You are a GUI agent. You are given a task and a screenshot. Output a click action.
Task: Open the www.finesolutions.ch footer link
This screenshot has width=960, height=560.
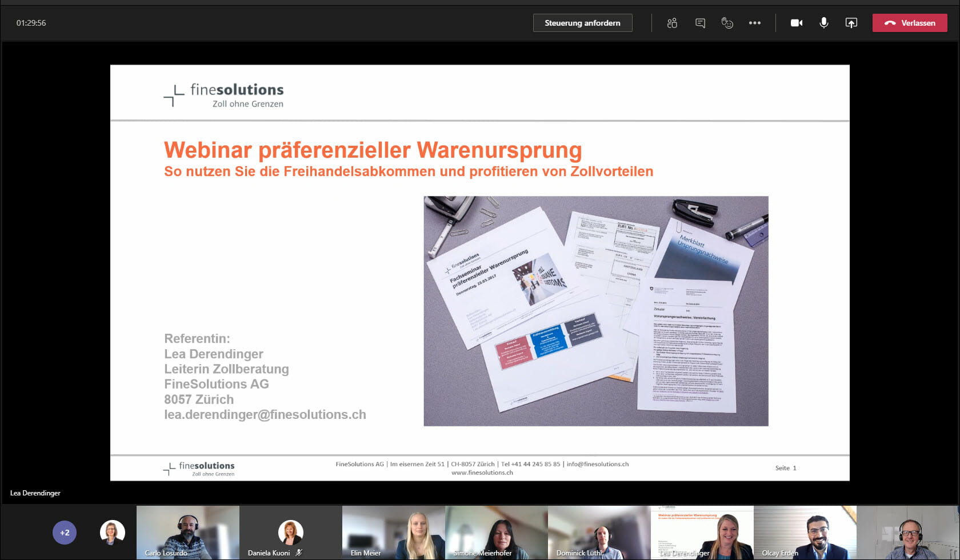(x=482, y=473)
